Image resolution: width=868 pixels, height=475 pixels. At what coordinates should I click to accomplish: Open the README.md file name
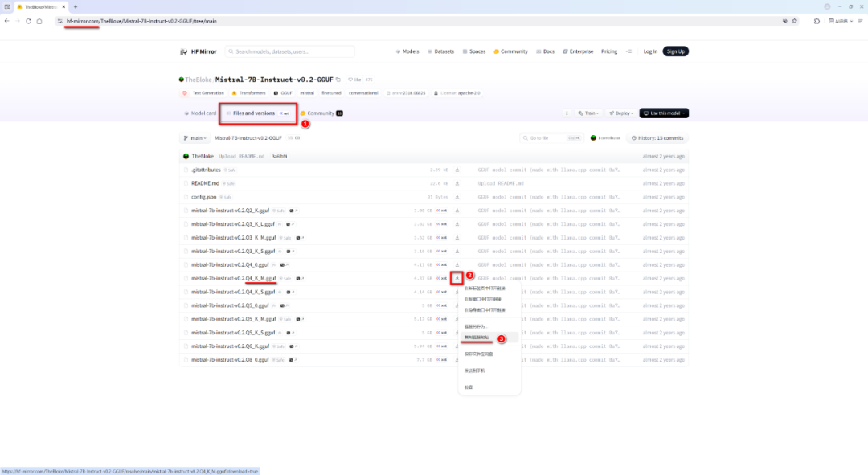(206, 183)
